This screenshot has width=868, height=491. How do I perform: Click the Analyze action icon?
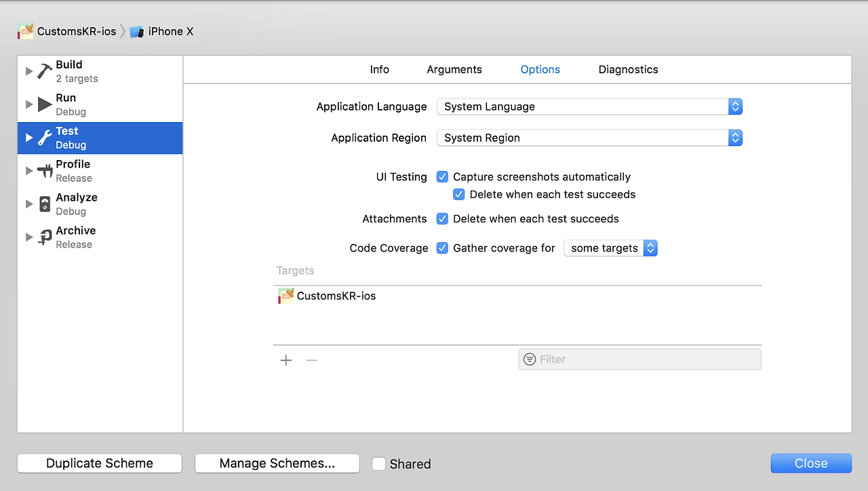pos(45,204)
